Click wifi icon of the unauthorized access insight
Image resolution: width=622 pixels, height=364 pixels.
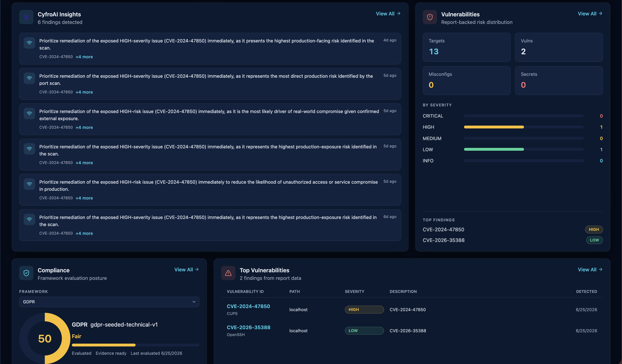click(29, 184)
